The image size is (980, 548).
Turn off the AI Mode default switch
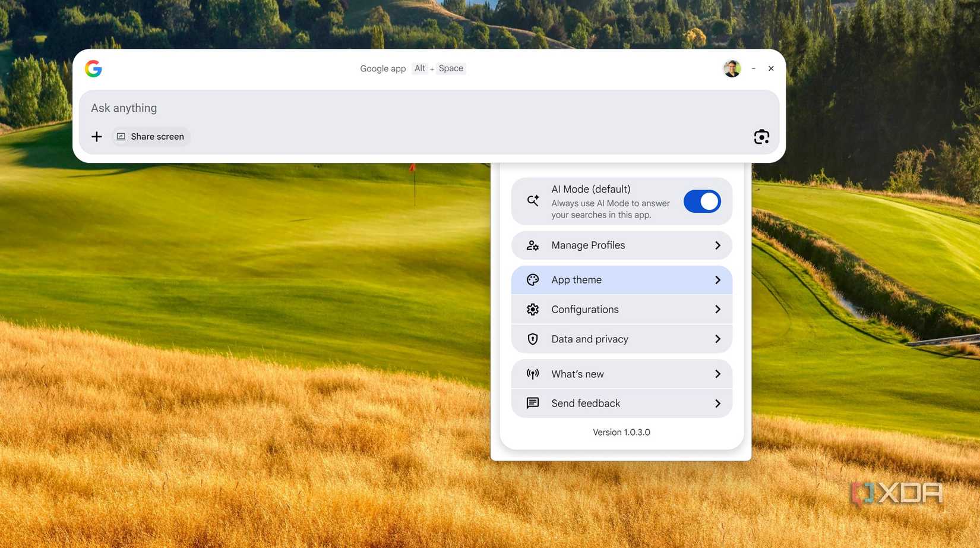702,201
